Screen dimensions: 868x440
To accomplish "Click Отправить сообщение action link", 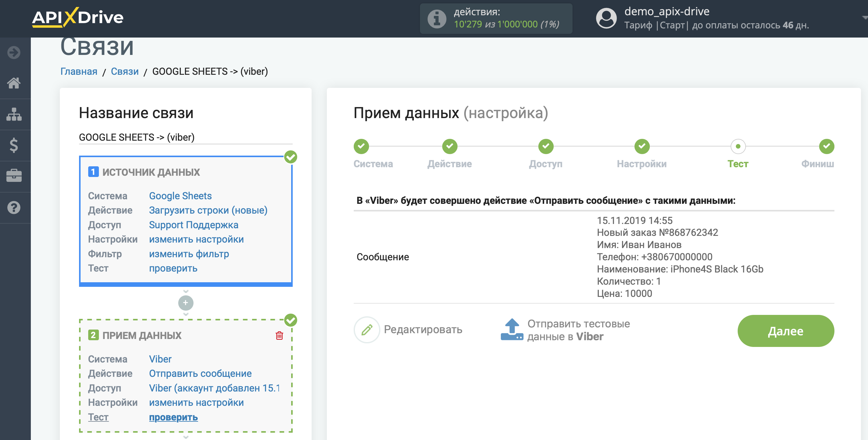I will [x=201, y=373].
